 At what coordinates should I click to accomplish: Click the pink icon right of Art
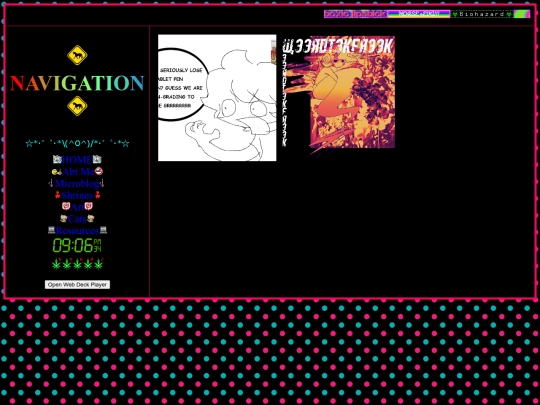coord(89,206)
